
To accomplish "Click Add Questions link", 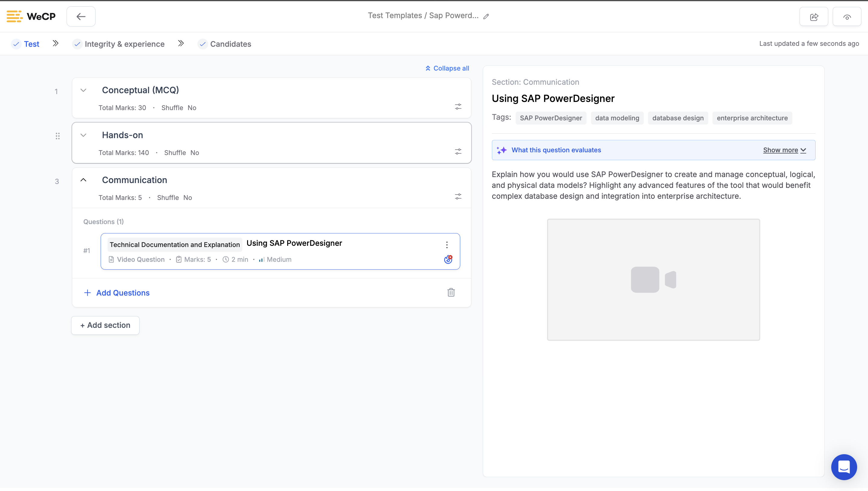I will click(123, 293).
